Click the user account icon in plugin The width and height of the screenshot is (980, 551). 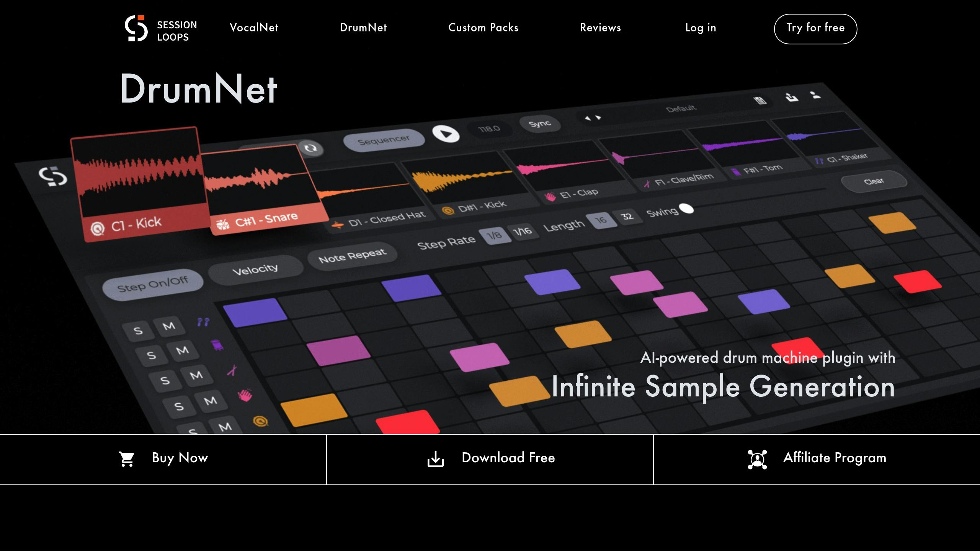point(816,95)
